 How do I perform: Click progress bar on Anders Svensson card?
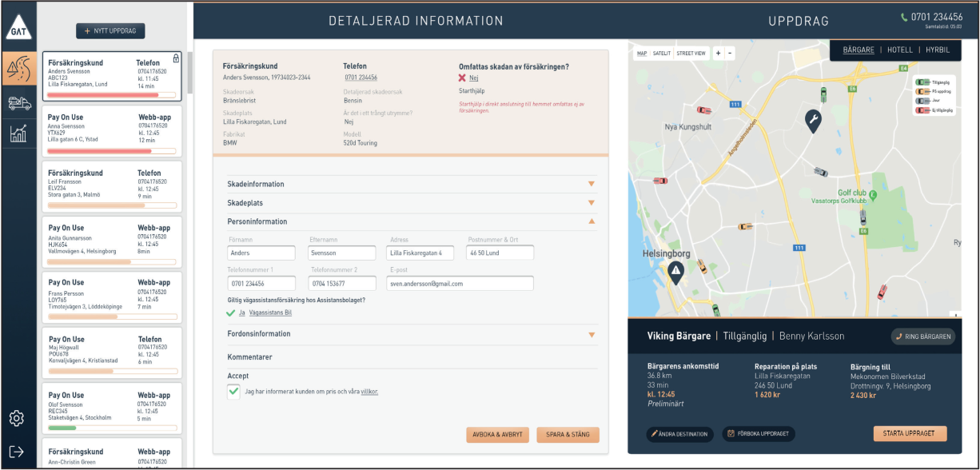click(112, 95)
